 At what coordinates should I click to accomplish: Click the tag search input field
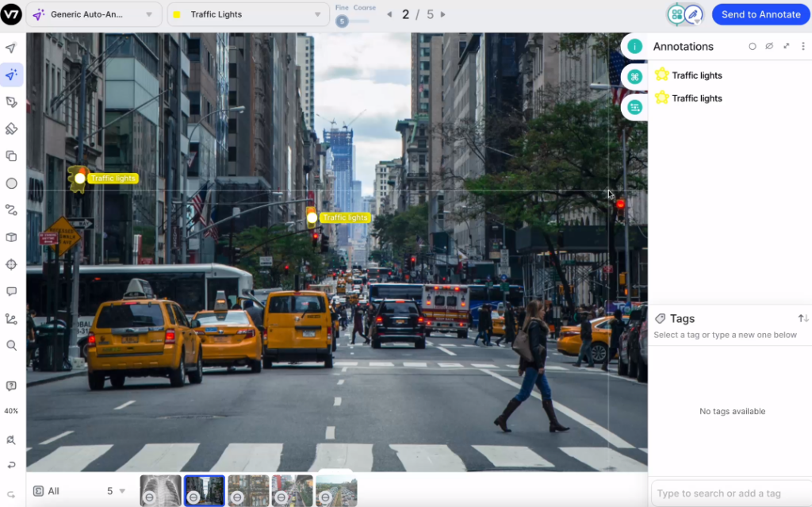pyautogui.click(x=730, y=493)
